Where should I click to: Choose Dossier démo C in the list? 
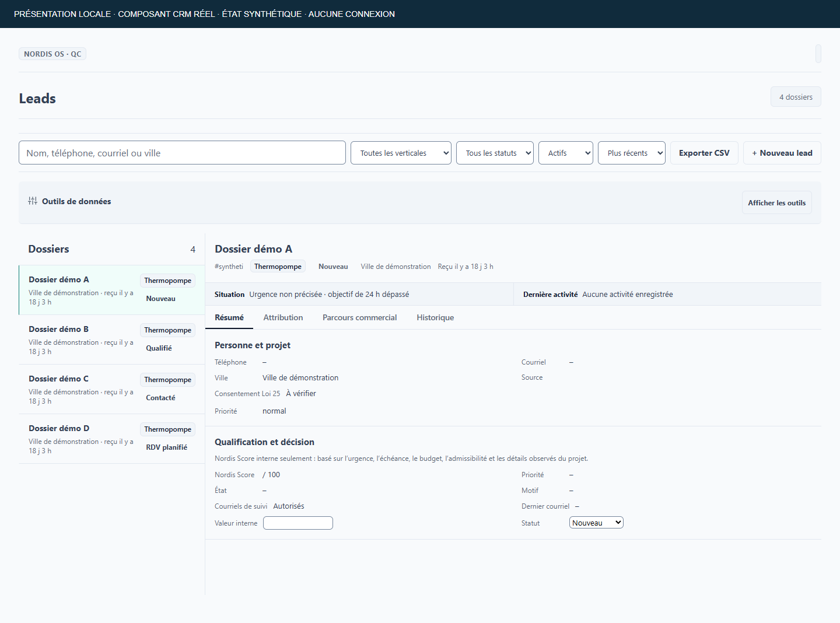tap(112, 389)
